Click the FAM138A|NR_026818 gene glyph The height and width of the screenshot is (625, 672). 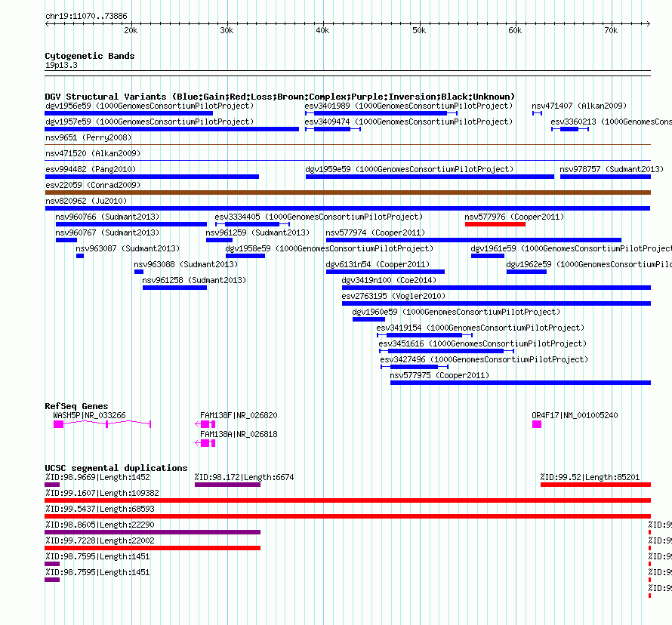[x=205, y=443]
